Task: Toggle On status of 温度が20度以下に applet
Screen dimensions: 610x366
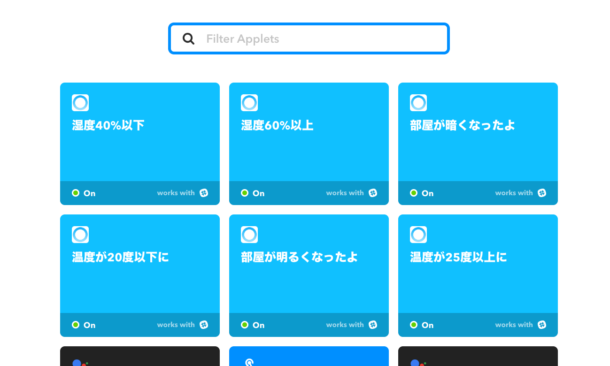Action: pyautogui.click(x=84, y=325)
